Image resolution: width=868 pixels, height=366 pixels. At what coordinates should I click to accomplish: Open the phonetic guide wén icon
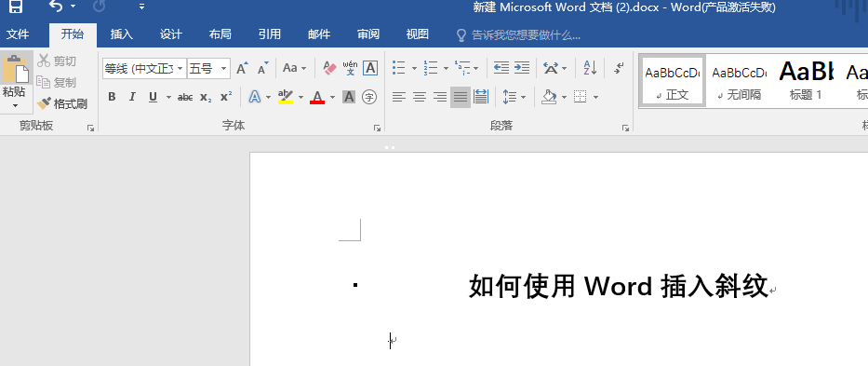click(x=350, y=68)
